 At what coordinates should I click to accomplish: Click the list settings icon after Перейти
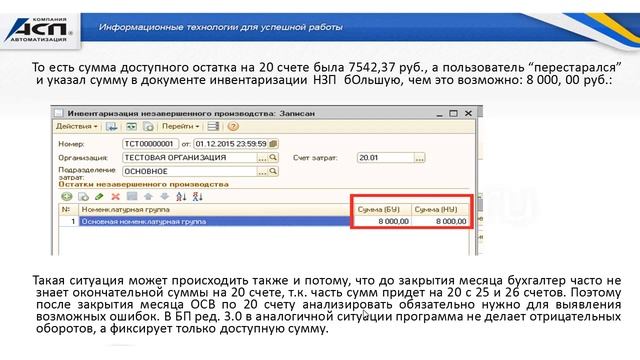pos(213,127)
